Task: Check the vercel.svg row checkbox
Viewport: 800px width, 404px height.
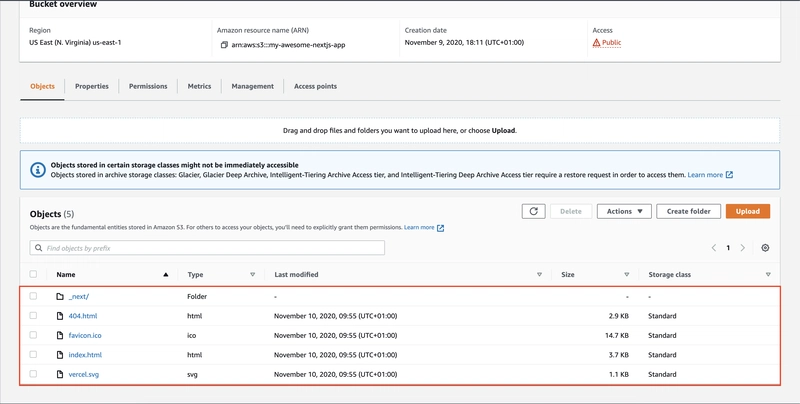Action: coord(33,374)
